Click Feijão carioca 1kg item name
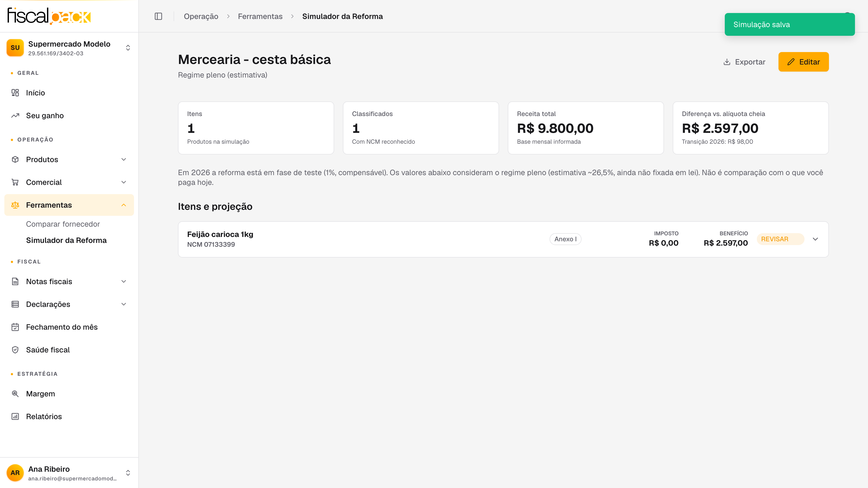868x488 pixels. 220,234
